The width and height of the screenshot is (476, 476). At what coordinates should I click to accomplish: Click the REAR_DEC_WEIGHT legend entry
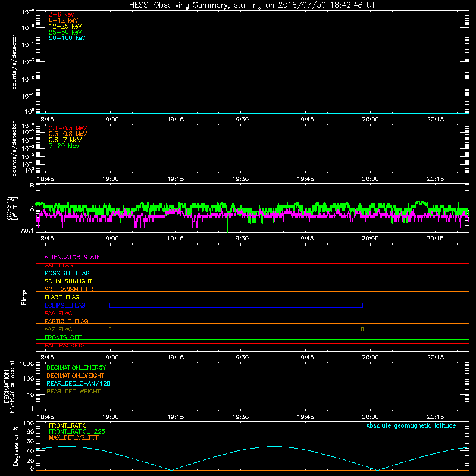(73, 392)
